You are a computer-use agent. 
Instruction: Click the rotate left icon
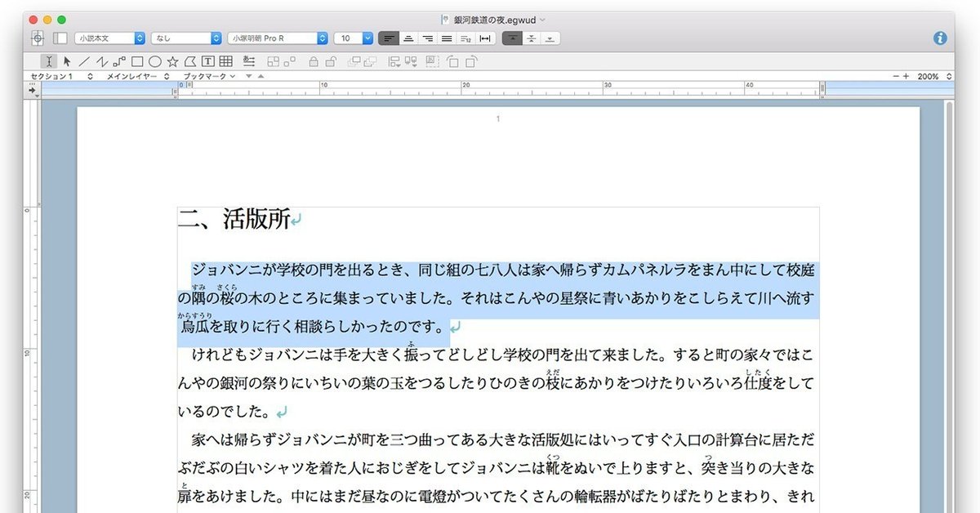pyautogui.click(x=453, y=61)
